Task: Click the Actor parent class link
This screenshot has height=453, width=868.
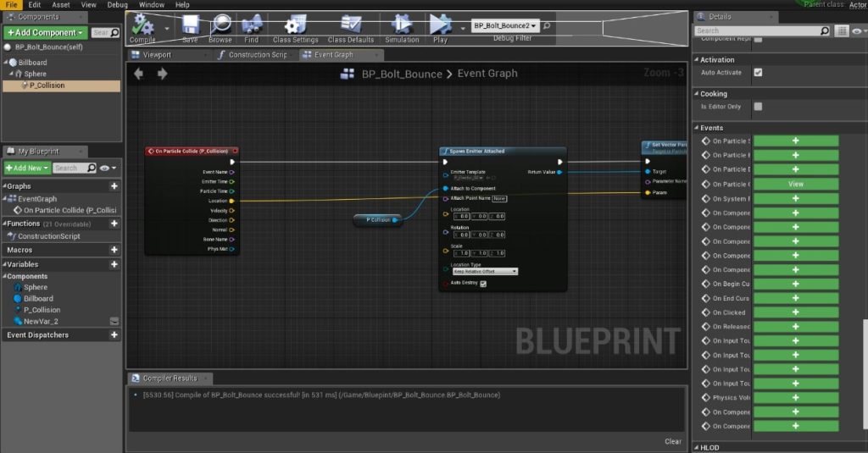Action: [858, 4]
